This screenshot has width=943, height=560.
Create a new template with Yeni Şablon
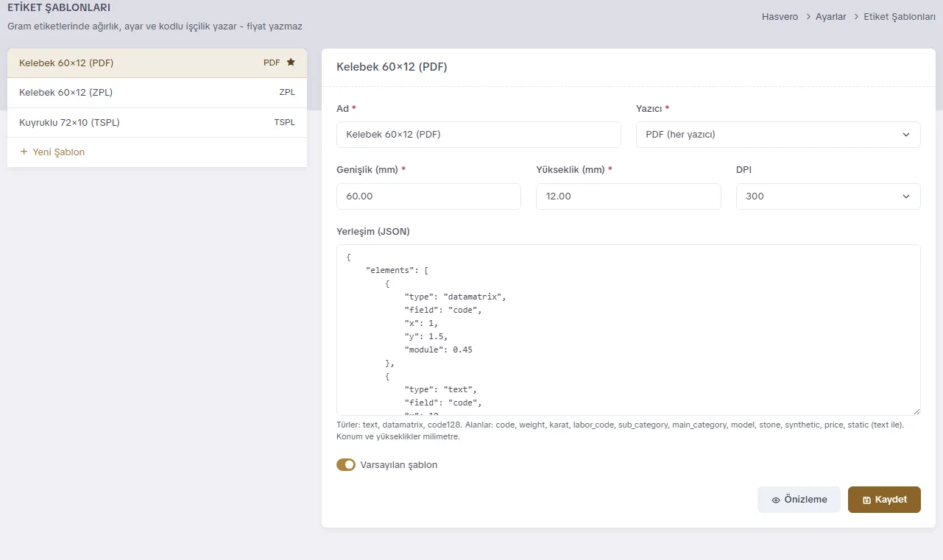tap(157, 152)
